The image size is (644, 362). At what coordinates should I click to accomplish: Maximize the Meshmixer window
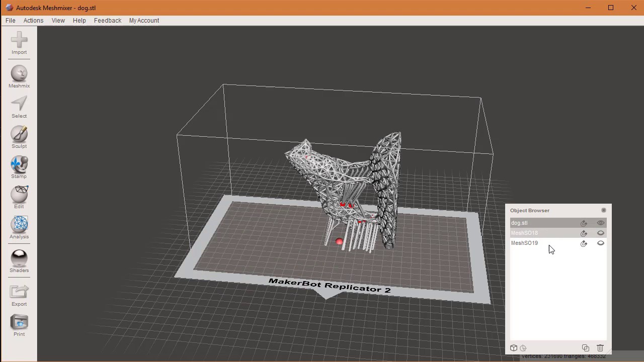[611, 8]
